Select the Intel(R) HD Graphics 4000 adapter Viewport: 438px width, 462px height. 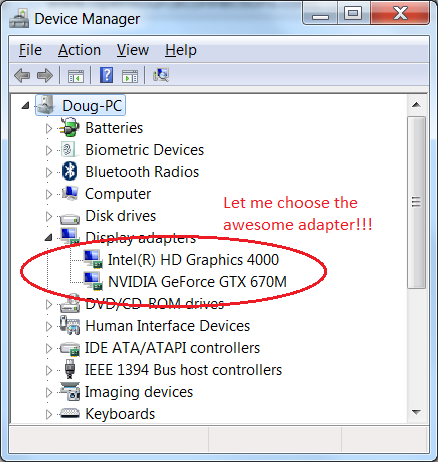193,260
